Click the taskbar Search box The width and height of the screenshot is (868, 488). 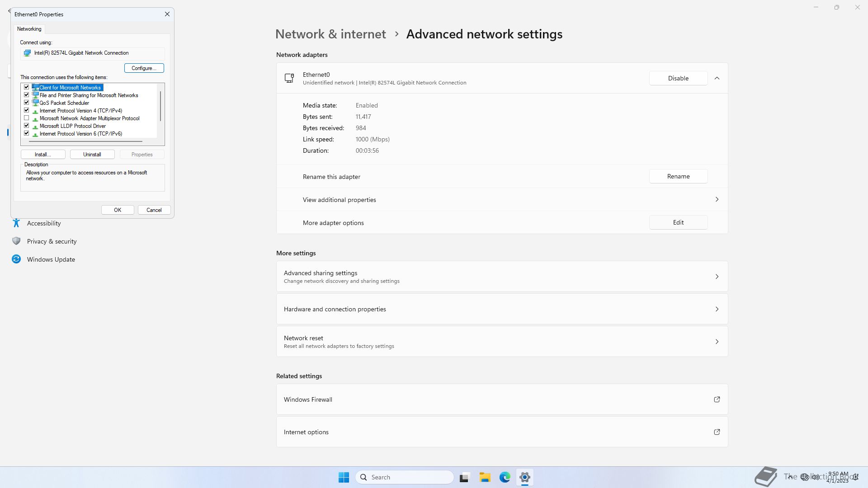tap(405, 477)
